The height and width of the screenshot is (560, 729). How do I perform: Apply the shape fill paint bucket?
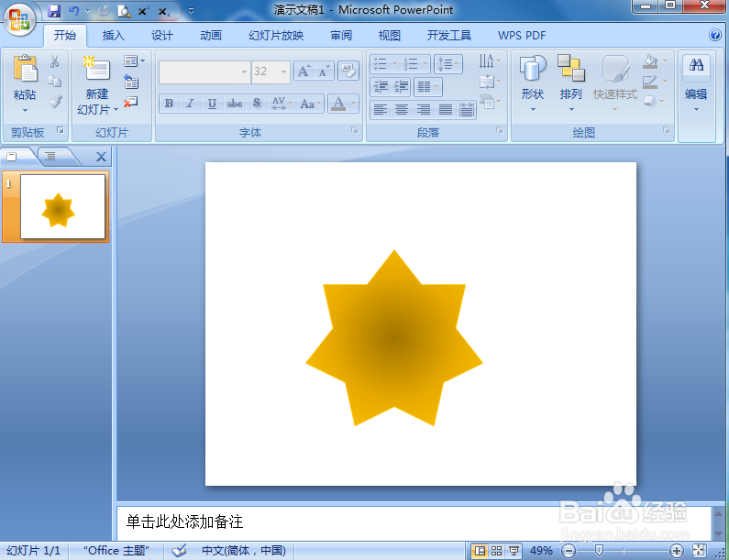650,60
